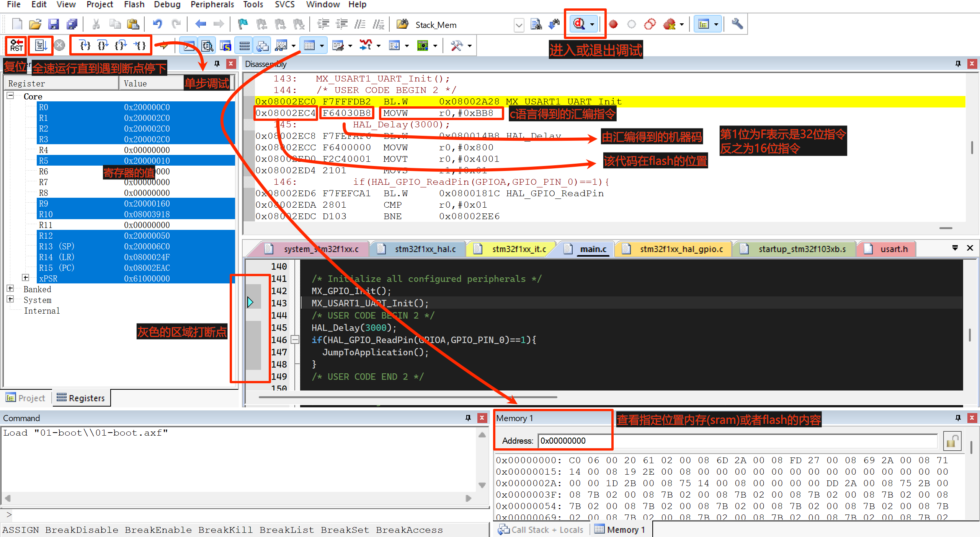
Task: Navigate backwards with the blue left arrow
Action: [x=200, y=24]
